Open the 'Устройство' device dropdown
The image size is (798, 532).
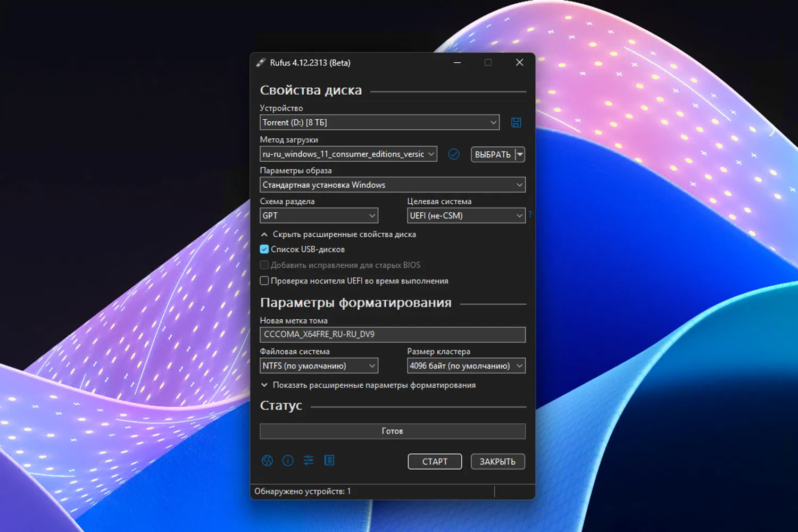coord(380,122)
